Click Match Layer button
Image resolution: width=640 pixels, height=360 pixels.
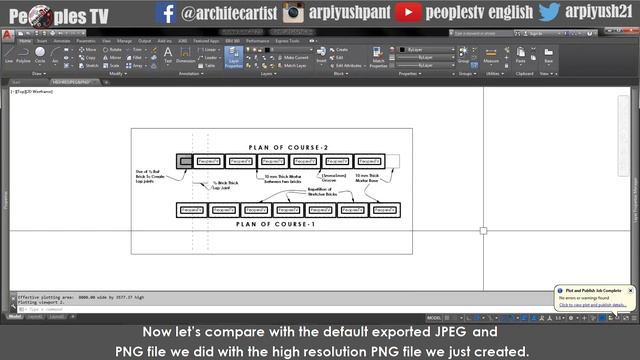tap(292, 65)
